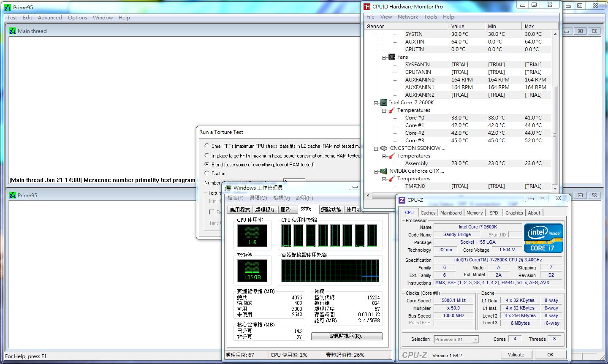Click the KINGSTON SSDNOW drive icon
This screenshot has height=364, width=608.
click(384, 148)
